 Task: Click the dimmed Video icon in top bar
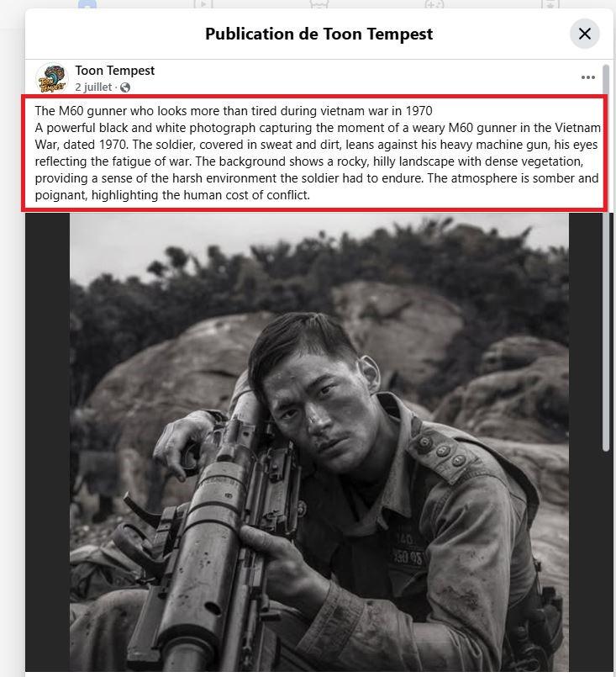pyautogui.click(x=203, y=4)
